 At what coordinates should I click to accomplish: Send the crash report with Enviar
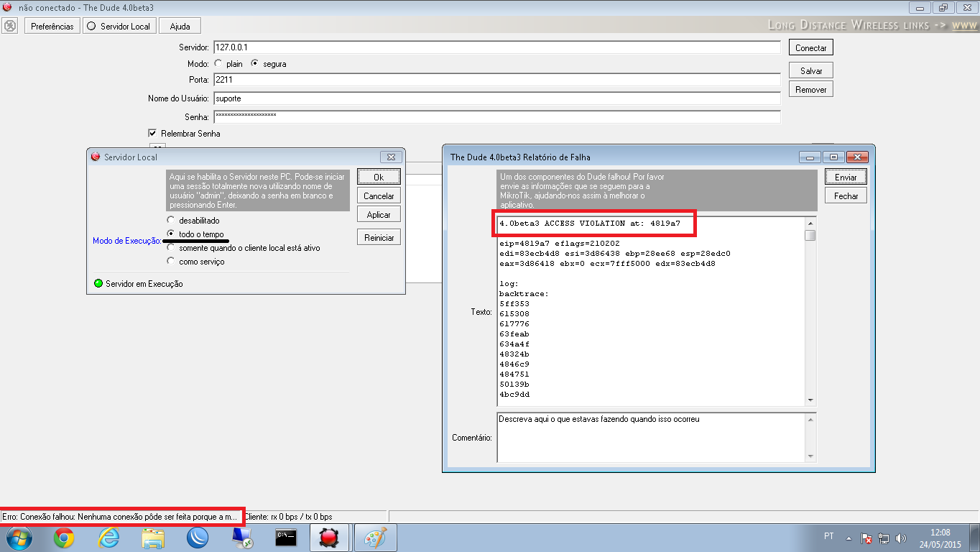coord(846,178)
